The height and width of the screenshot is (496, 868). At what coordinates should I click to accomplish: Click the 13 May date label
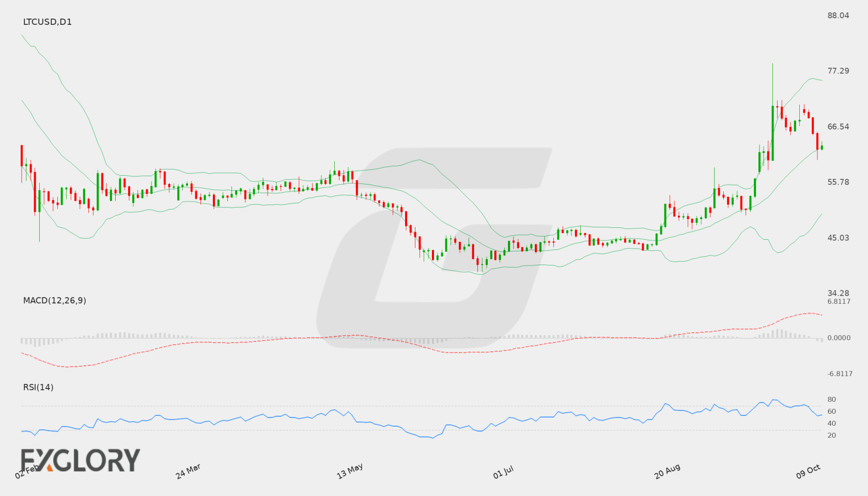pos(350,471)
